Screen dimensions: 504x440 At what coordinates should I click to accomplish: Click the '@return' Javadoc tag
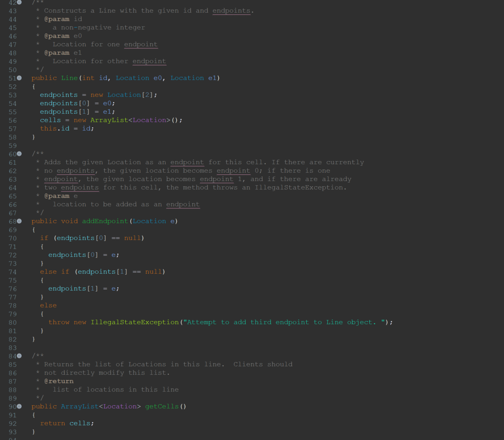click(x=59, y=381)
